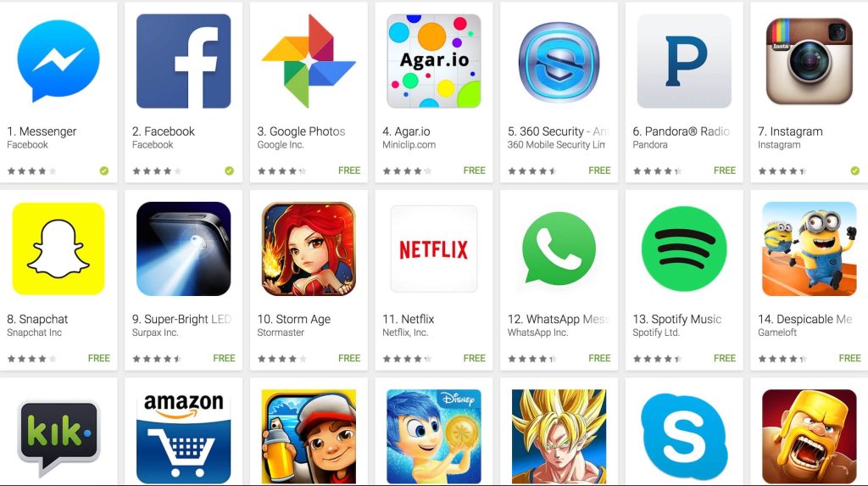Select the Agar.io app icon
The height and width of the screenshot is (486, 868).
(434, 61)
